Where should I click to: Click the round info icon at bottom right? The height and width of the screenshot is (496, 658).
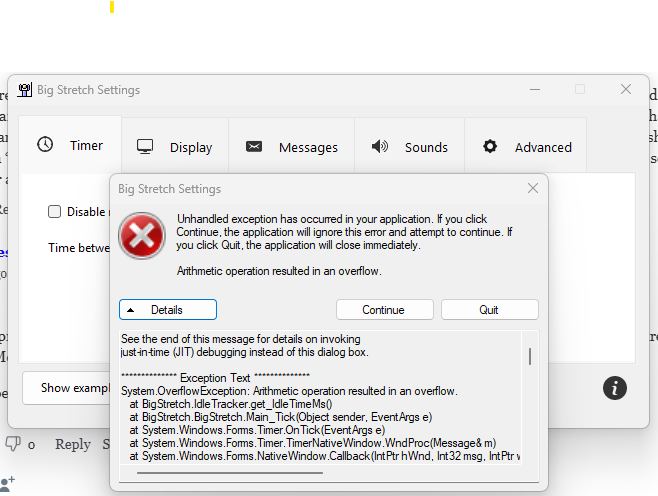point(616,387)
